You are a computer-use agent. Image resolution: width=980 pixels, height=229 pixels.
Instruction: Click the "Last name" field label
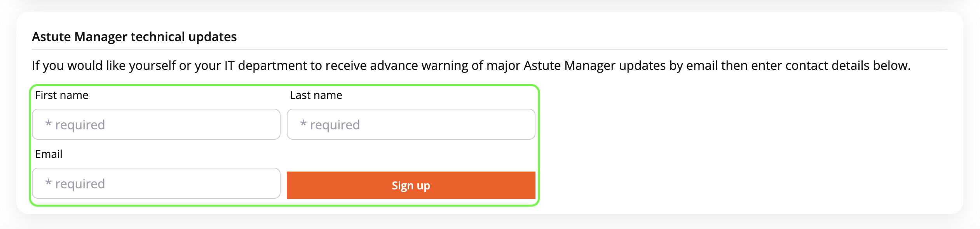tap(316, 95)
